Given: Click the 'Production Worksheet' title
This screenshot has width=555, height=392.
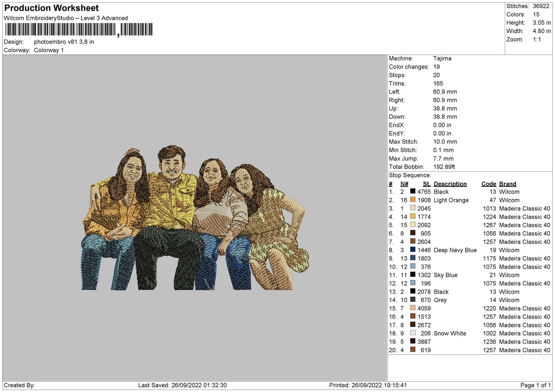Looking at the screenshot, I should (x=51, y=8).
